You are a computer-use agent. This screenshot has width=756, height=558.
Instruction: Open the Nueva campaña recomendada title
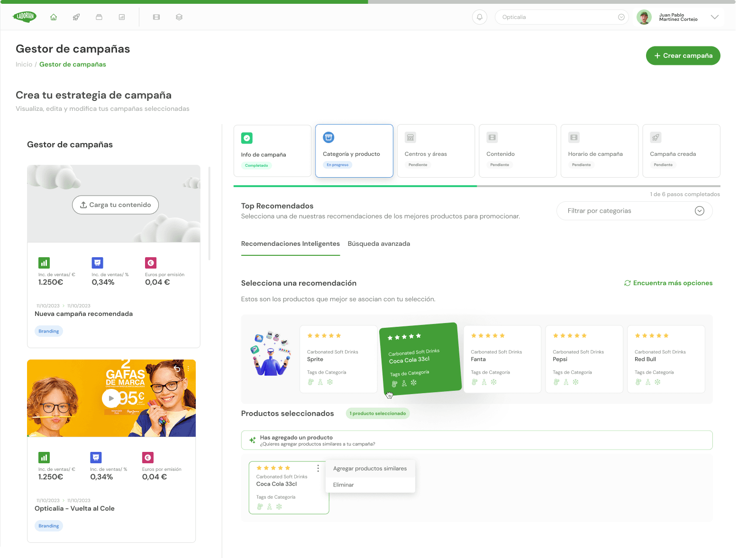coord(83,314)
